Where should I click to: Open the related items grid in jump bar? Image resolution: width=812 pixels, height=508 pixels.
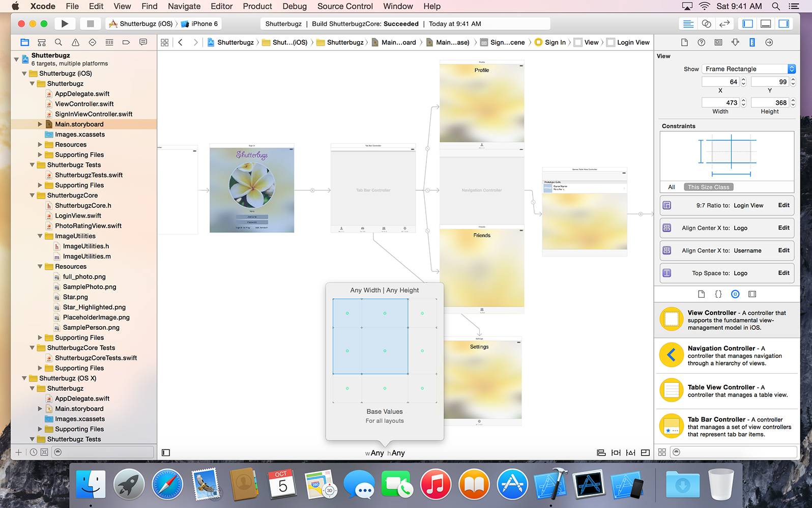164,42
